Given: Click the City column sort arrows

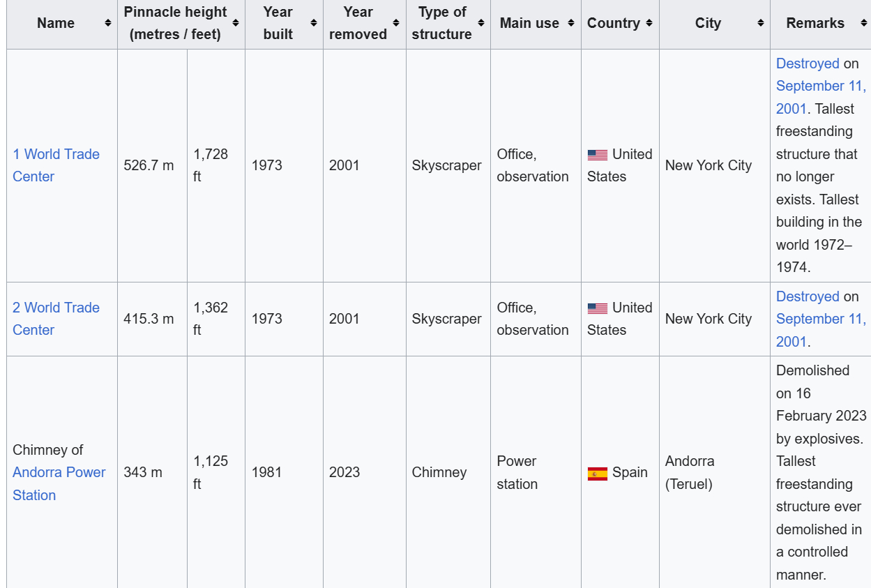Looking at the screenshot, I should (x=760, y=24).
